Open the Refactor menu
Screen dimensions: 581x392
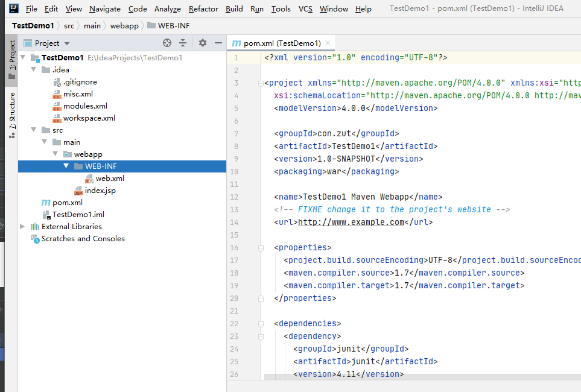203,8
